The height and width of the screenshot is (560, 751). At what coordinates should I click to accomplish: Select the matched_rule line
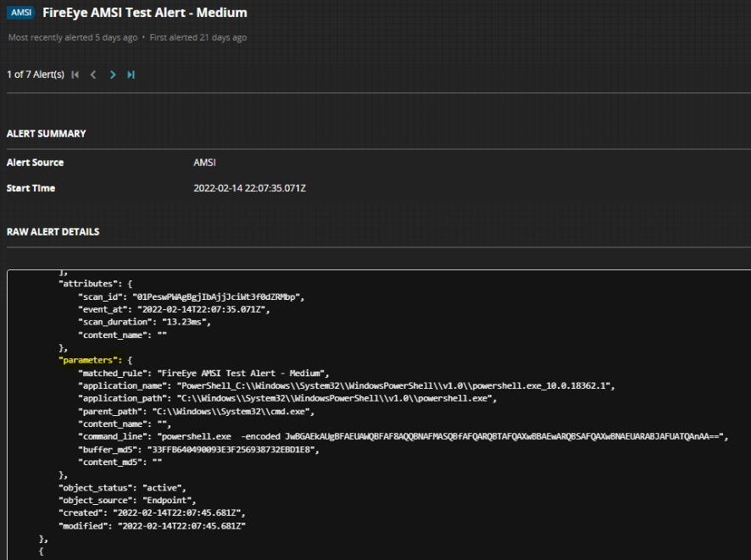203,374
